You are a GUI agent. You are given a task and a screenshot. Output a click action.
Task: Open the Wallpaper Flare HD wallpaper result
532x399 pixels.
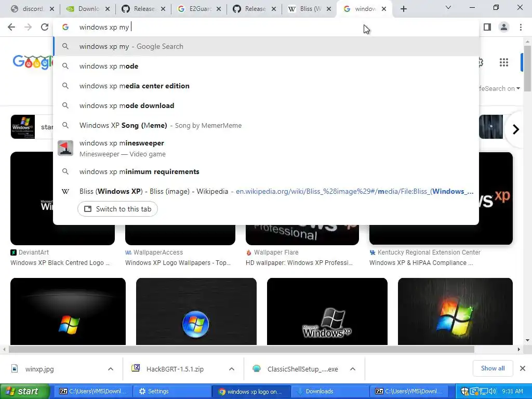299,262
